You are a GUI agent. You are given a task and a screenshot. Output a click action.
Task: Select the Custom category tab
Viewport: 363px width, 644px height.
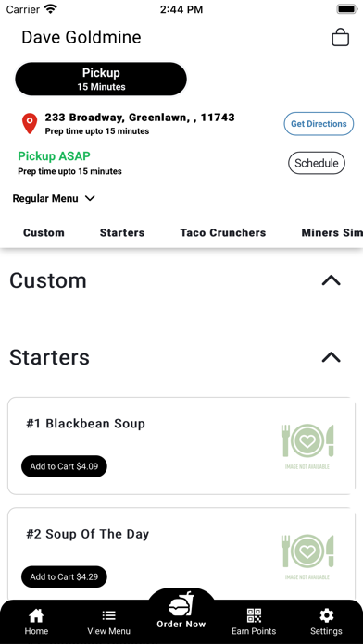tap(44, 232)
